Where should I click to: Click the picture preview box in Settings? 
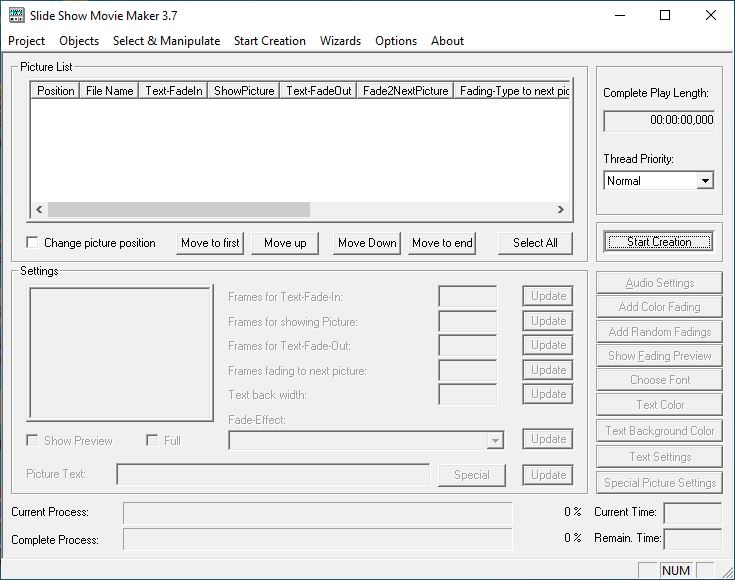pos(121,353)
